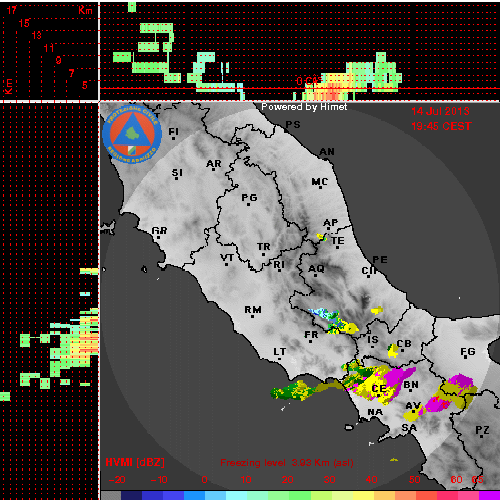Click the 17 km height axis label

(12, 10)
